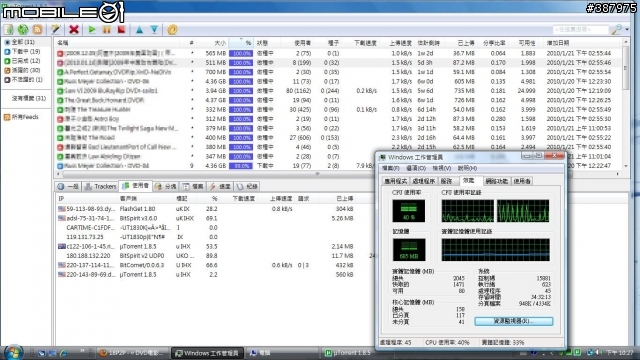640x360 pixels.
Task: Open the 分塊 pieces detail tab
Action: click(x=166, y=187)
